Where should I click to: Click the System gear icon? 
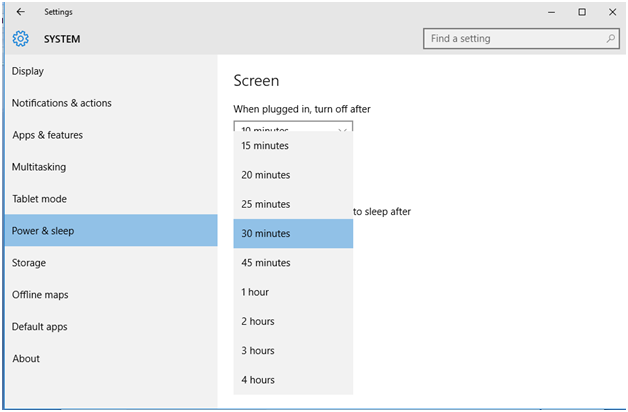pyautogui.click(x=21, y=39)
